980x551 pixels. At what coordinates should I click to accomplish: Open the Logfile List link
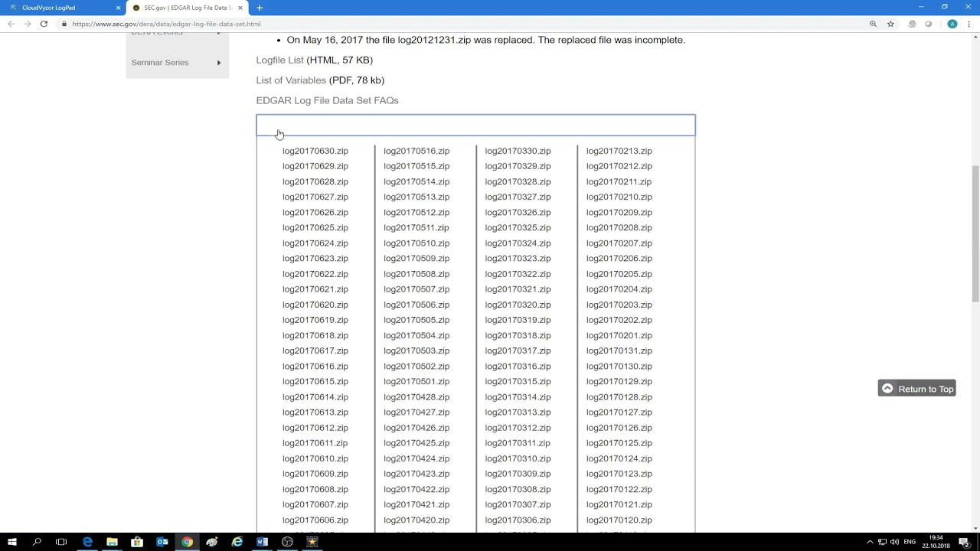[x=279, y=60]
